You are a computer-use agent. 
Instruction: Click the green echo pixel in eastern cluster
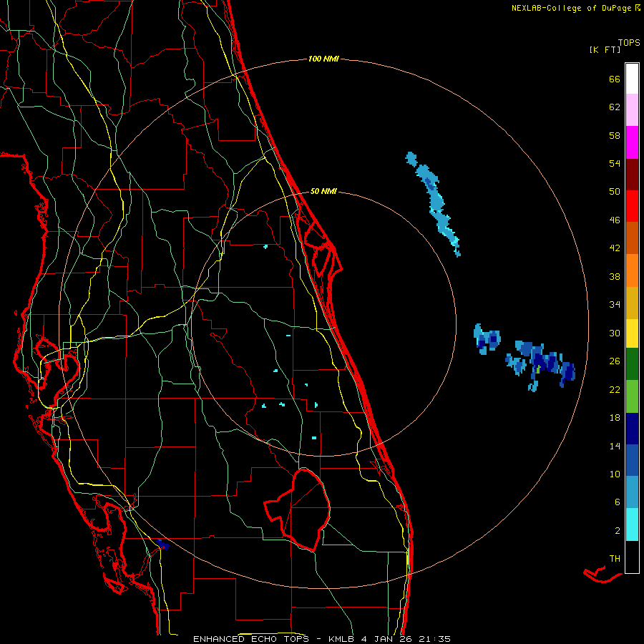point(538,369)
